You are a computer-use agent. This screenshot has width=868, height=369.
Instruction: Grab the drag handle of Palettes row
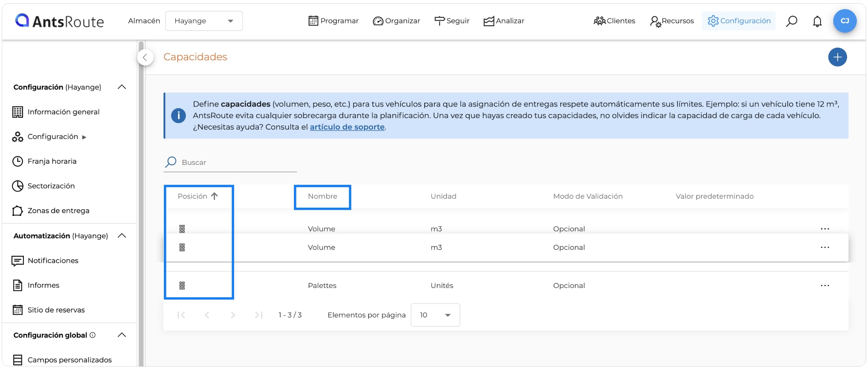182,286
